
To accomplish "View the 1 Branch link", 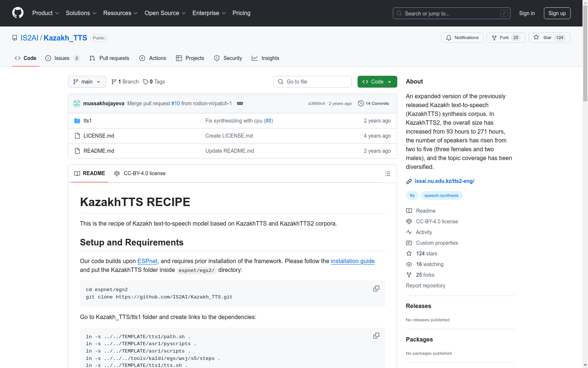I will click(125, 82).
